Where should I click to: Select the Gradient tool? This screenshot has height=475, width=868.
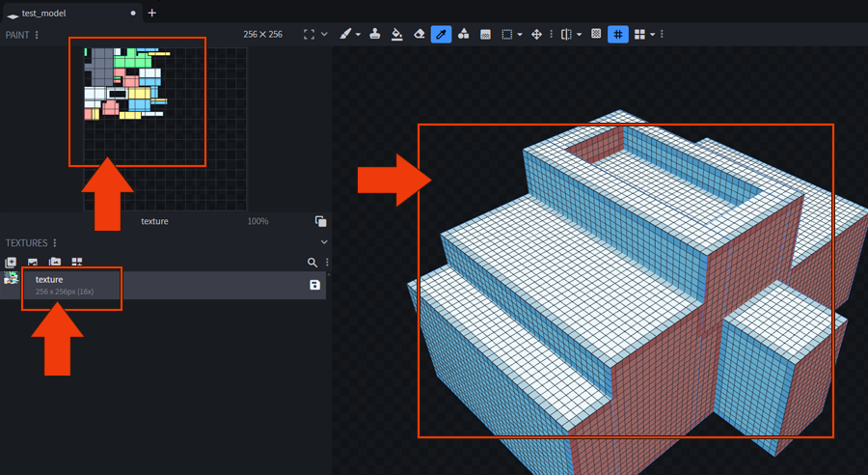(485, 34)
